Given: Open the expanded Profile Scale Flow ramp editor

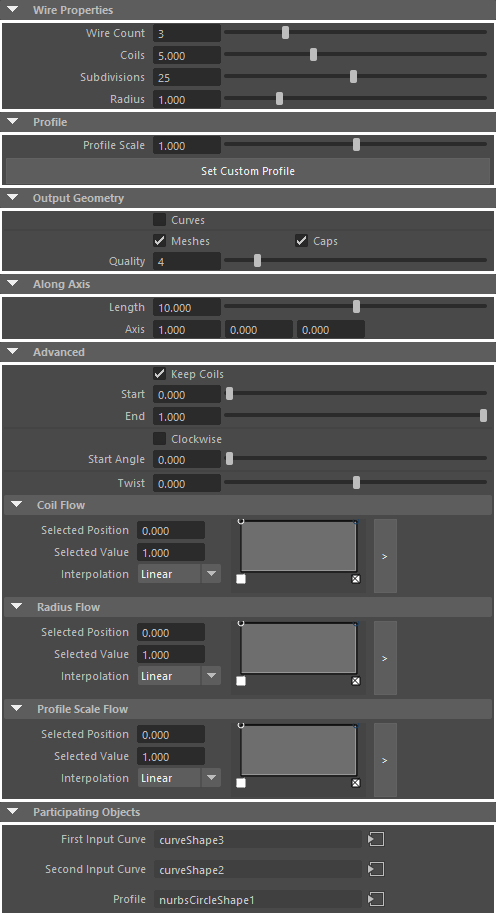Looking at the screenshot, I should click(385, 760).
